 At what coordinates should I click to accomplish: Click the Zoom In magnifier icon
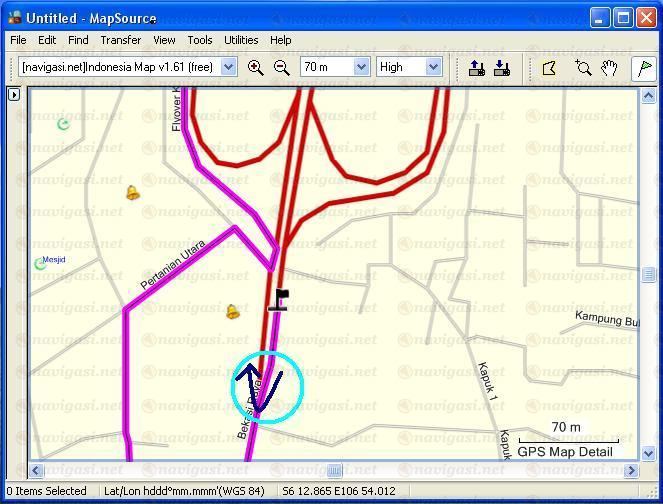tap(256, 67)
